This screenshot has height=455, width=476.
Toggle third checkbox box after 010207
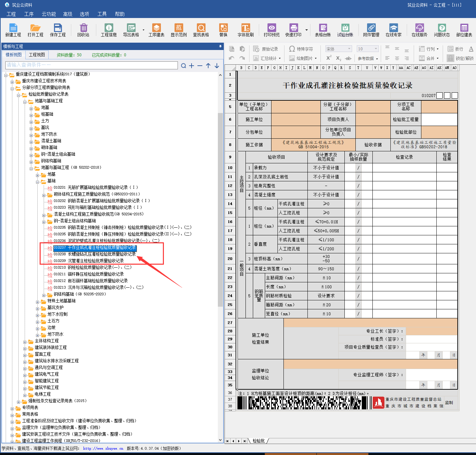(x=455, y=96)
